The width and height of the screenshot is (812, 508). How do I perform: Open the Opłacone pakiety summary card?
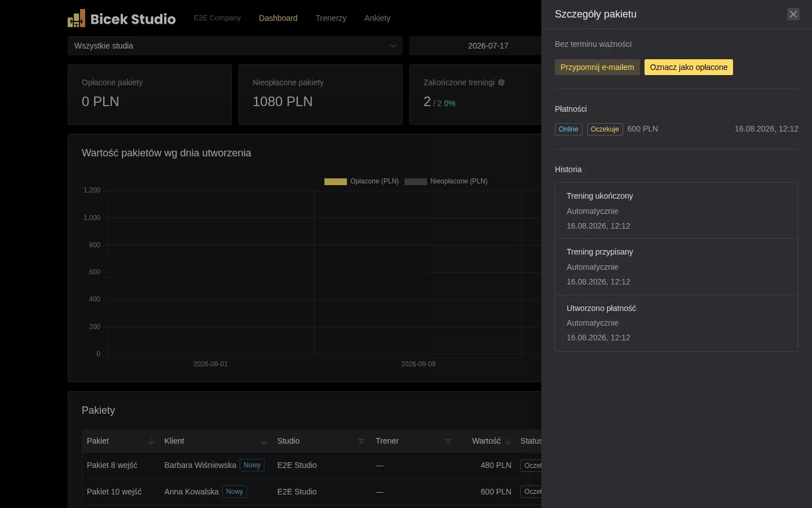(x=149, y=94)
